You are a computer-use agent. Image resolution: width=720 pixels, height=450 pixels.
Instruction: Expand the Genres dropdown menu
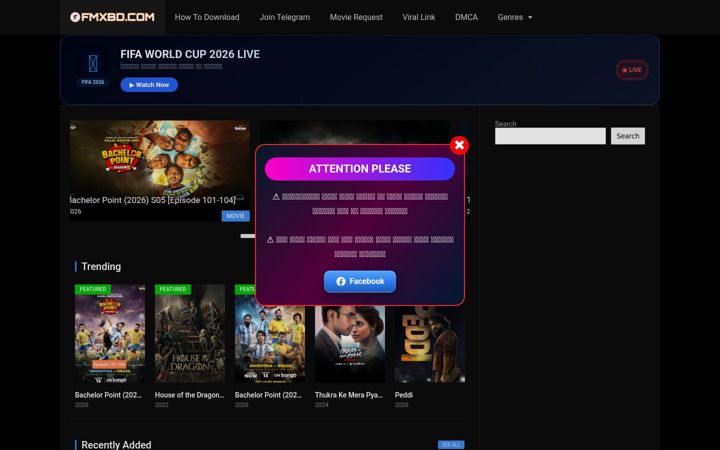click(515, 17)
